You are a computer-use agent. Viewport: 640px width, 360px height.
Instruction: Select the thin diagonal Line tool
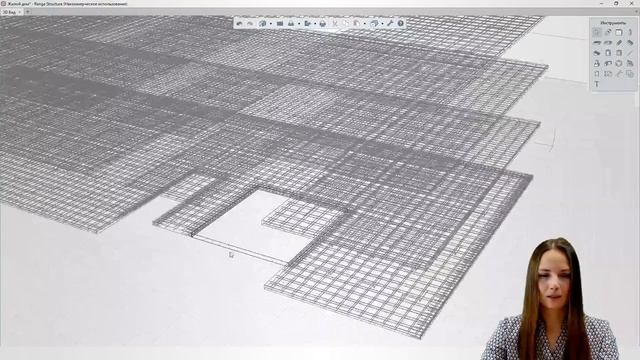click(630, 53)
